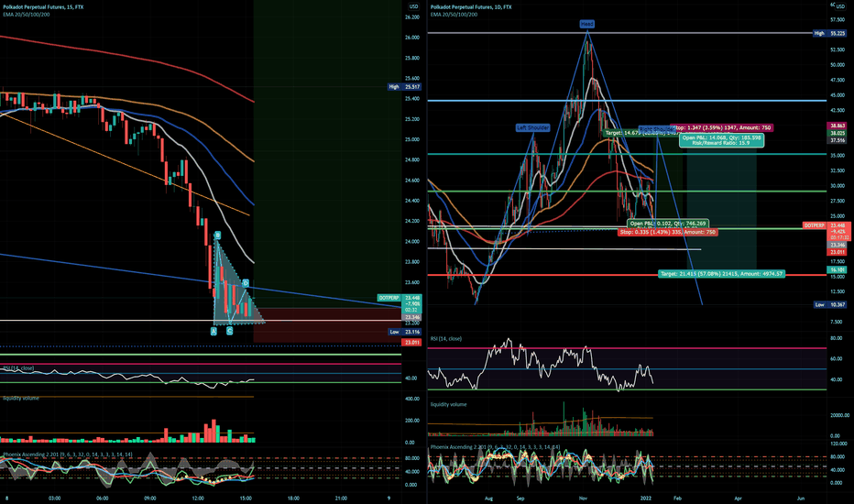Click the Phoenix Ascending 2.201 label in right chart
This screenshot has width=854, height=504.
point(495,447)
